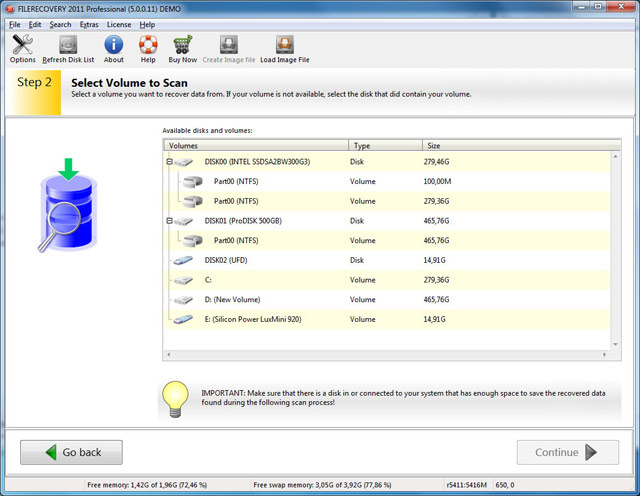Select the E: (Silicon Power LuxMini 920) row
Image resolution: width=640 pixels, height=496 pixels.
(x=387, y=319)
